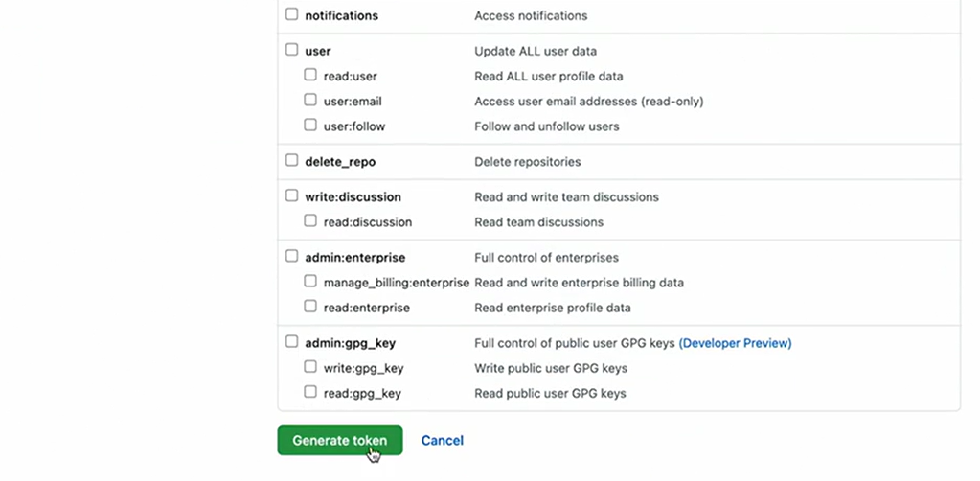Click the admin:enterprise scope label
The width and height of the screenshot is (980, 481).
[354, 258]
